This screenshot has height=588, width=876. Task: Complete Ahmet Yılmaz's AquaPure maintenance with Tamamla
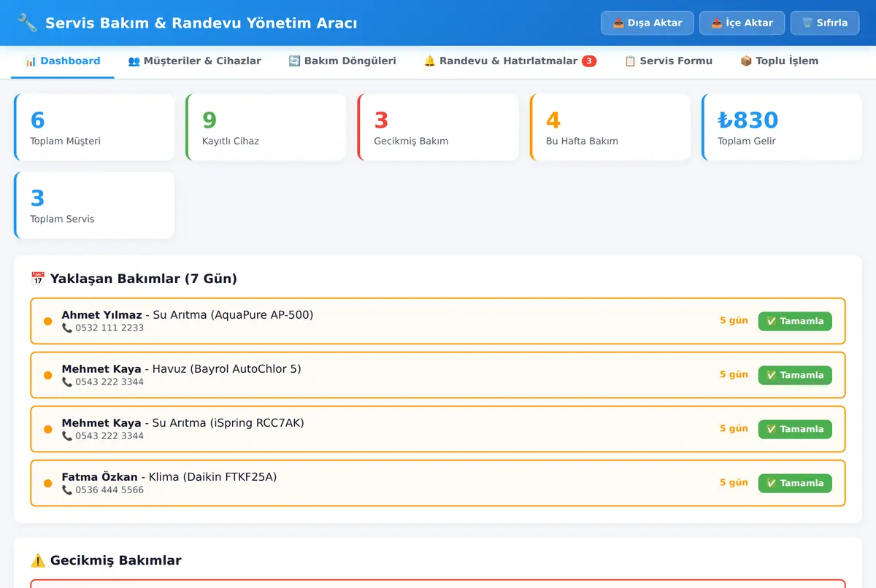(795, 321)
